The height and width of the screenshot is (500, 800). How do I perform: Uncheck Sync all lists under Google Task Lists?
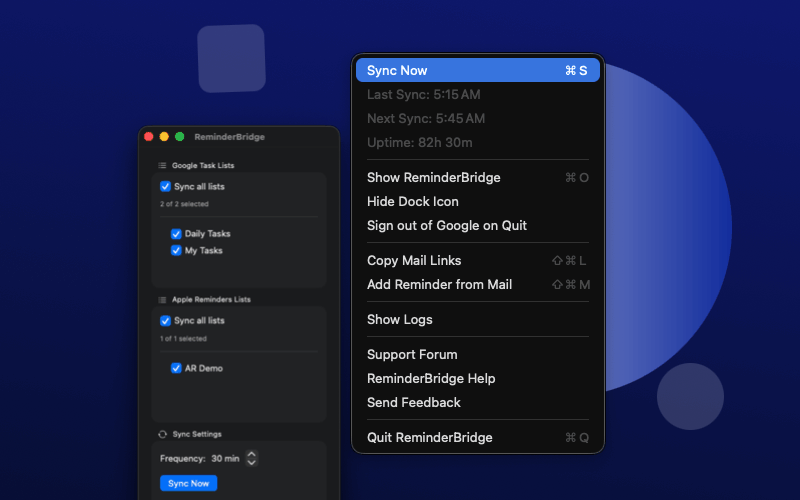(x=165, y=186)
